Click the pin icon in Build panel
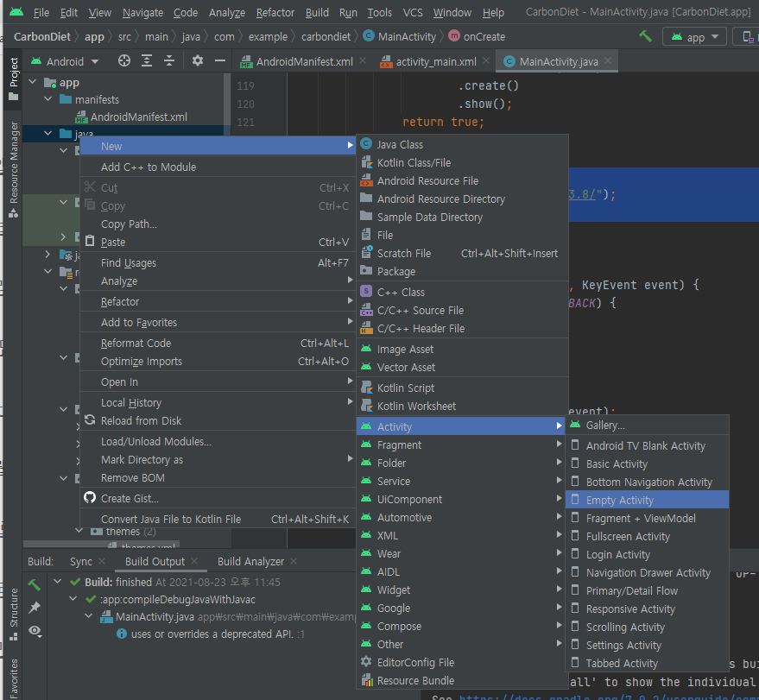This screenshot has height=700, width=759. (35, 608)
